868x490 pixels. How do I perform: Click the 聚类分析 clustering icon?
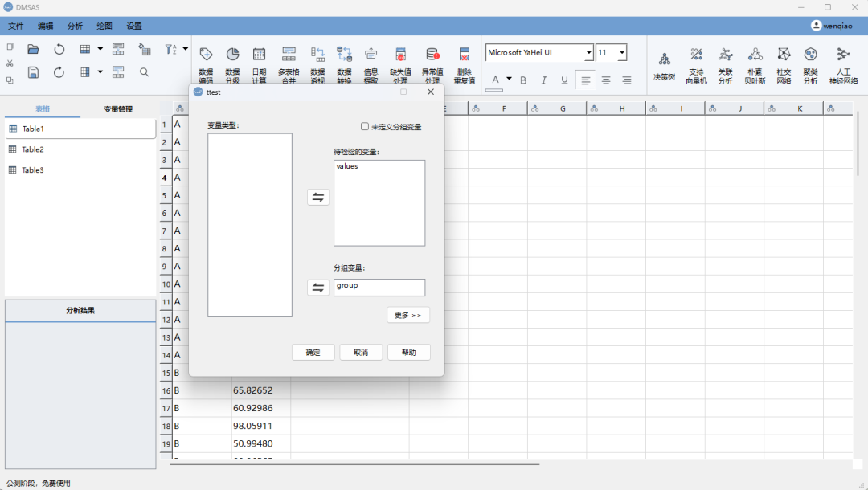[810, 64]
